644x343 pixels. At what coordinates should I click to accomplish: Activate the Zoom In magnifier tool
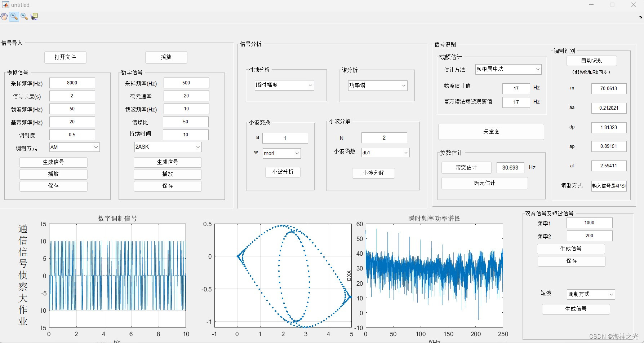click(x=14, y=17)
